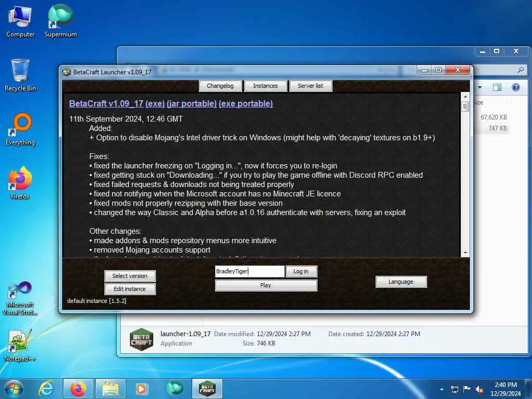This screenshot has width=532, height=399.
Task: Launch Firefox from the taskbar
Action: coord(78,389)
